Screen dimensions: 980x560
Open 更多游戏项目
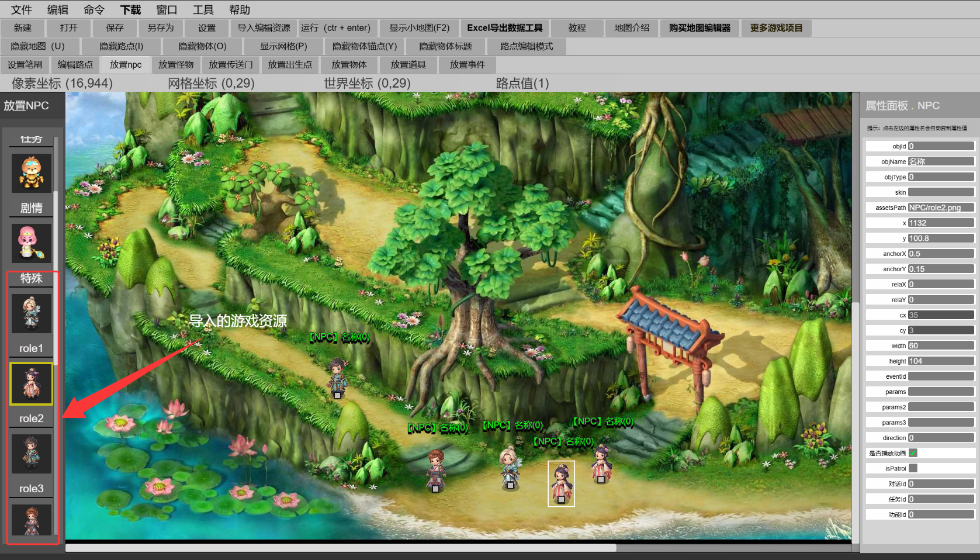(x=776, y=28)
